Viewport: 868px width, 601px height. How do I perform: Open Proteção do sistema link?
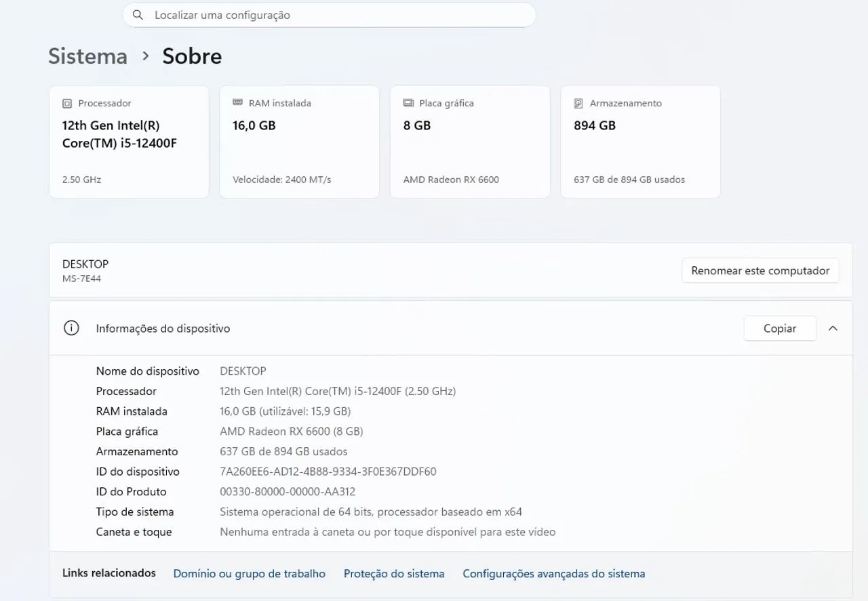click(394, 574)
